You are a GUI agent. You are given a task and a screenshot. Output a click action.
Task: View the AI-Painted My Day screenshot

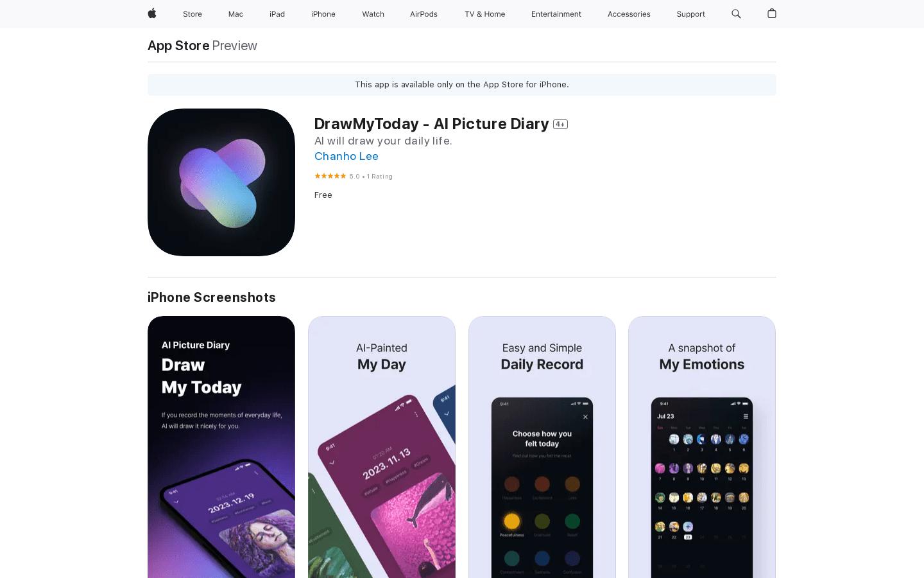(x=382, y=447)
